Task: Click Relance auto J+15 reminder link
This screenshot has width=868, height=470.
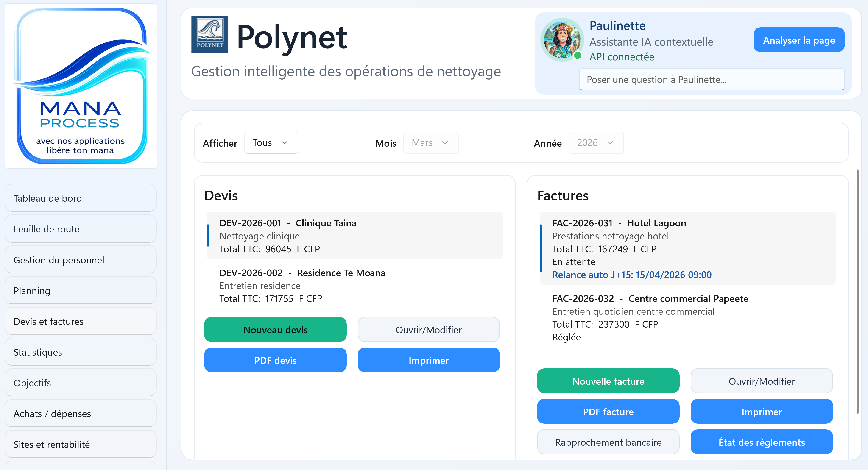Action: pos(631,275)
